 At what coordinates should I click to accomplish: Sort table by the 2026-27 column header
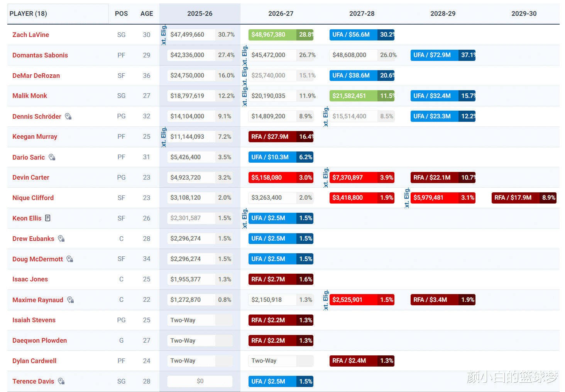[x=281, y=13]
